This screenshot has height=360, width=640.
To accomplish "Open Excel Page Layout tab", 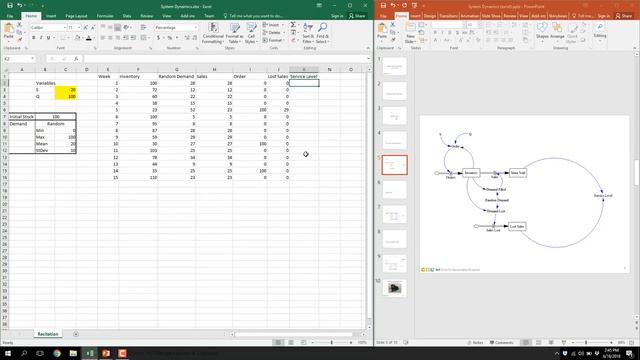I will (76, 16).
